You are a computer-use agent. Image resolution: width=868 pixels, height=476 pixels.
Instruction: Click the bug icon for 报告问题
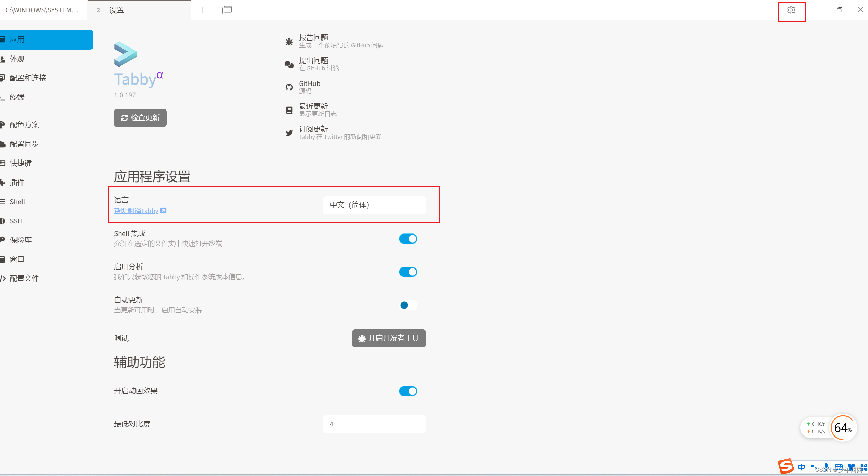tap(289, 42)
